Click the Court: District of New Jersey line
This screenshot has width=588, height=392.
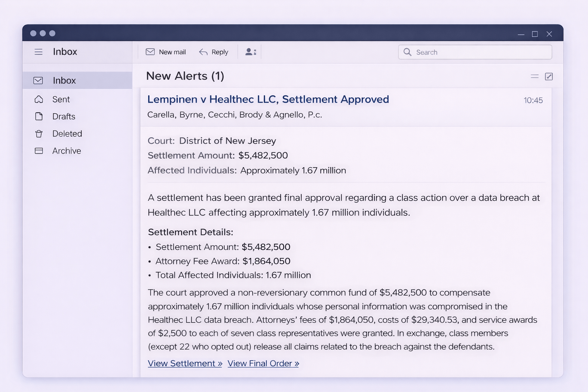pos(212,141)
